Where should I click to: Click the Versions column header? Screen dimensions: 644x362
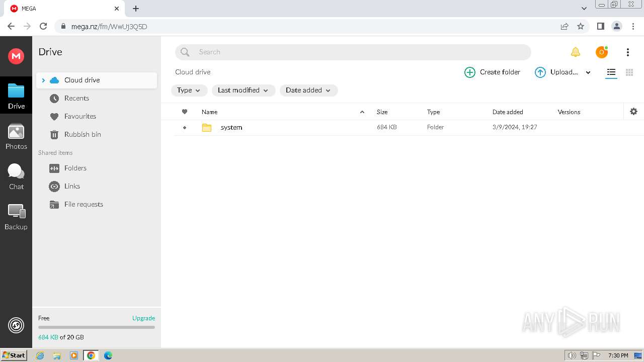pos(569,112)
